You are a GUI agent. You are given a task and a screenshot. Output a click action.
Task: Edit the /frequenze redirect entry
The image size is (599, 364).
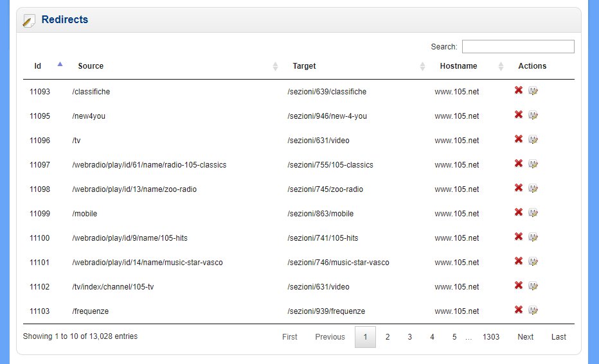pyautogui.click(x=533, y=311)
